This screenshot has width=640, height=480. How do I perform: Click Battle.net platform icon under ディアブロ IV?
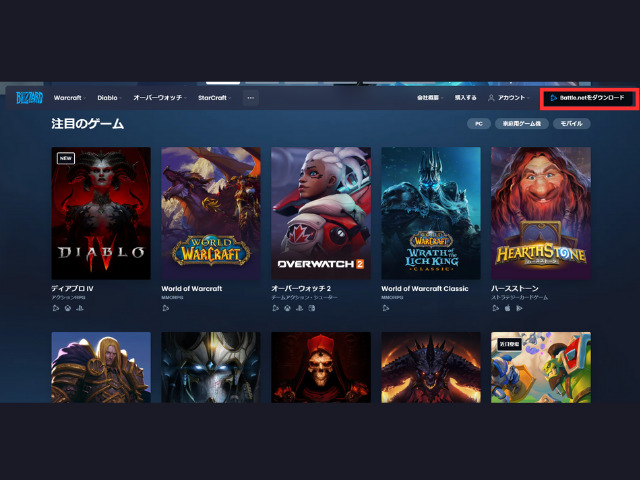click(x=56, y=308)
